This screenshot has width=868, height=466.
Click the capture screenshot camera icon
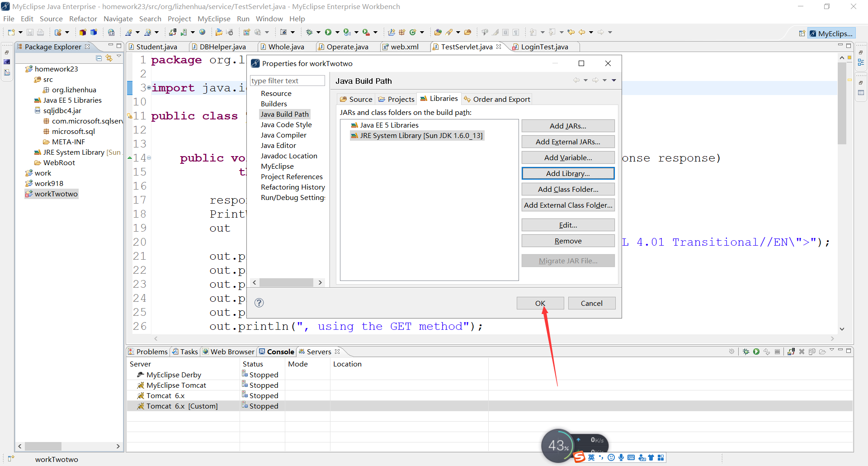(283, 32)
